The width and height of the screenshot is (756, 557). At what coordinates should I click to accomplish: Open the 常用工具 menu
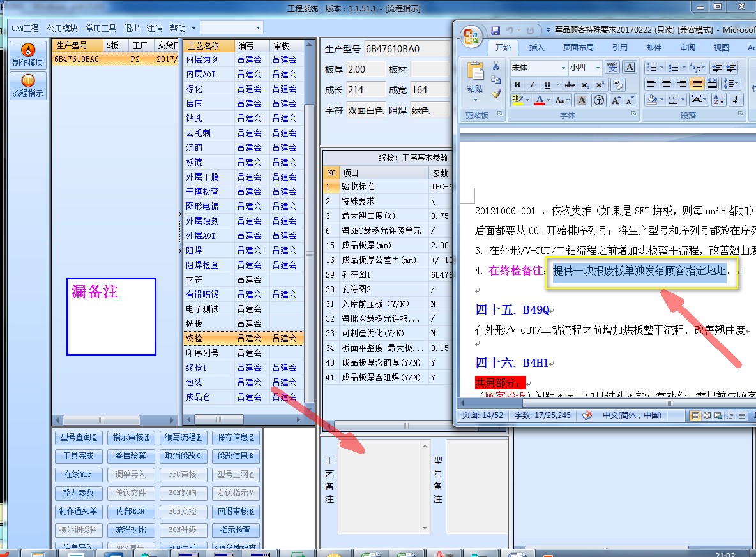[101, 28]
